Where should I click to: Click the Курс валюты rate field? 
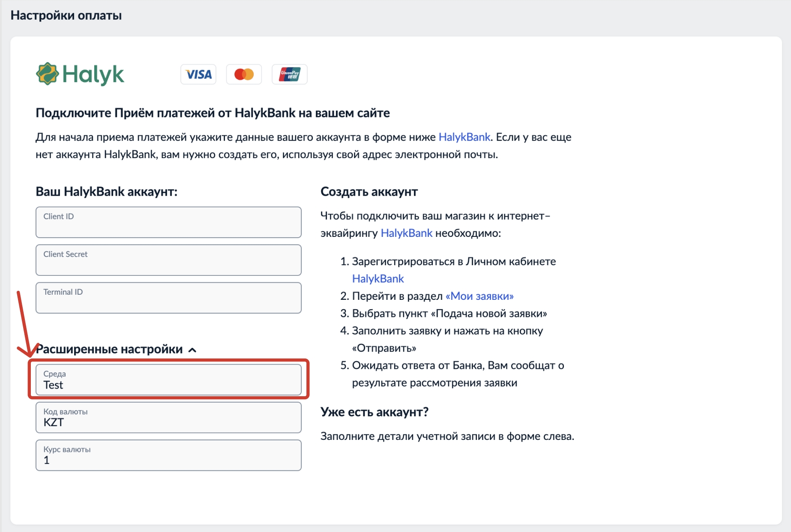coord(168,455)
